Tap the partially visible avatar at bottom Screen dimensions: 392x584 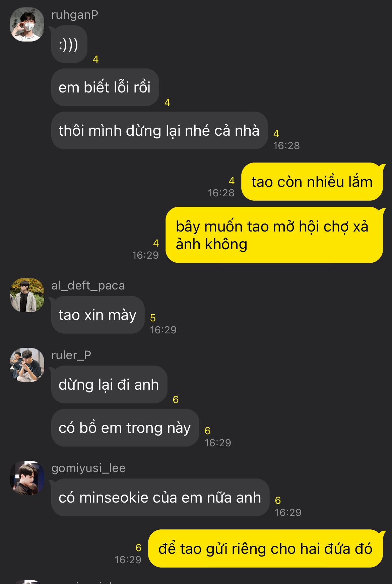coord(27,582)
